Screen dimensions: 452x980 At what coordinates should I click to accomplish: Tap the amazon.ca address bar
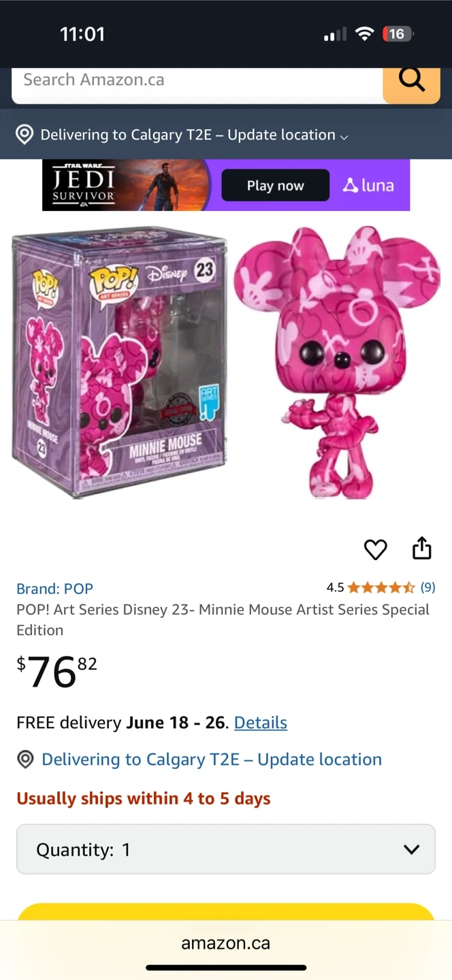[x=226, y=943]
